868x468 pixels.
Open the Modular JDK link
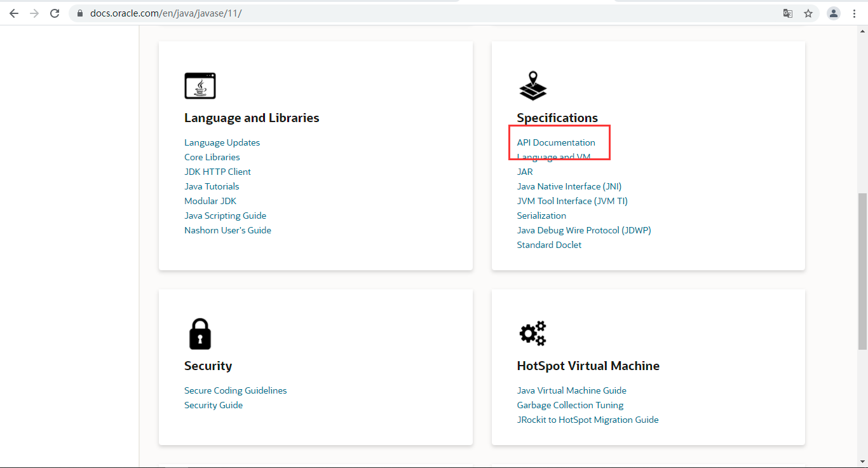210,201
